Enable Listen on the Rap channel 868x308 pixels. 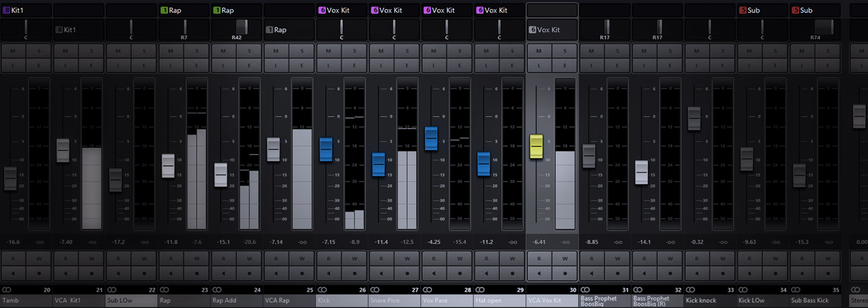(171, 65)
